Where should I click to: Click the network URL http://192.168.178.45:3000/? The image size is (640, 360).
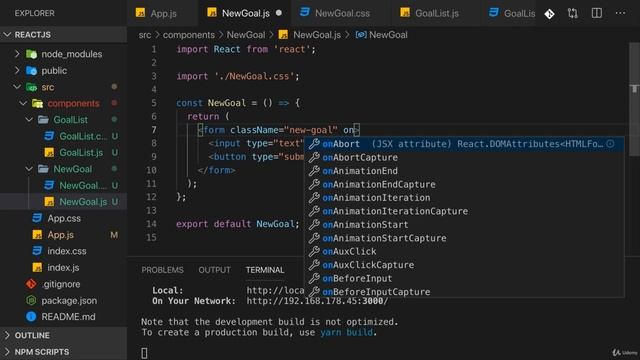pos(317,301)
